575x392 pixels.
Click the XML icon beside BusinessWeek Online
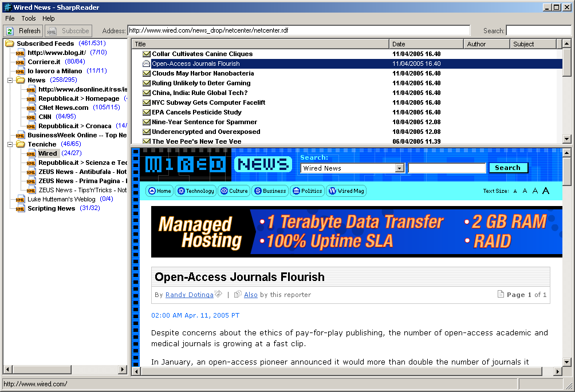coord(20,135)
